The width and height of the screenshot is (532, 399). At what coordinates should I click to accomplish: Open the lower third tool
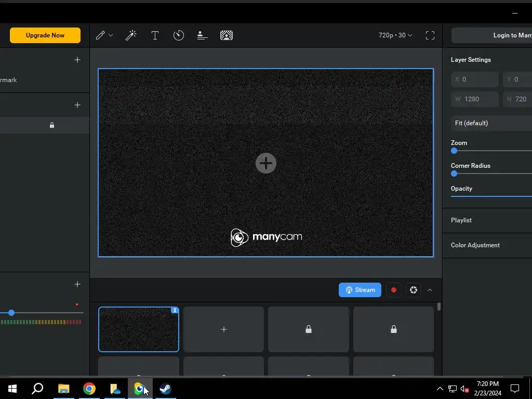[202, 35]
